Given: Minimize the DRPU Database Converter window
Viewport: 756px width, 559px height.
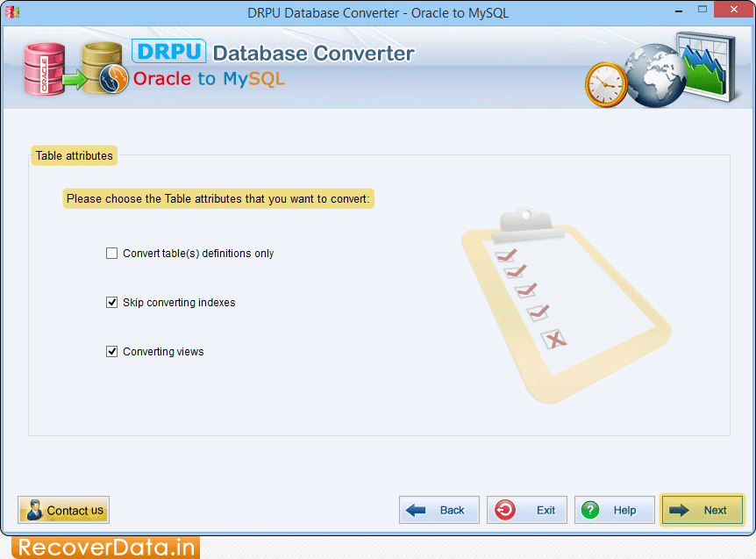Looking at the screenshot, I should coord(679,11).
